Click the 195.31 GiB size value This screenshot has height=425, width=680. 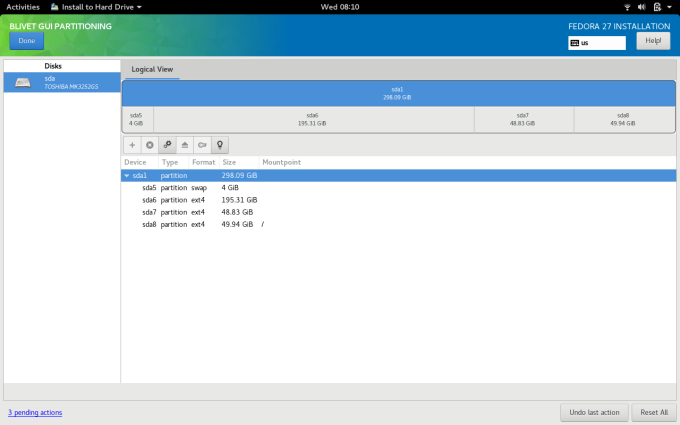[239, 200]
